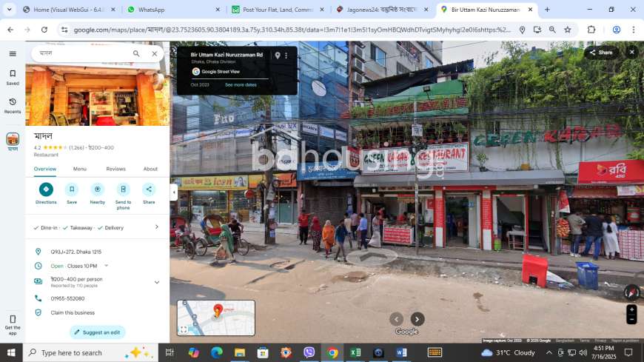Go to next Street View position arrow
This screenshot has width=644, height=362.
[417, 319]
